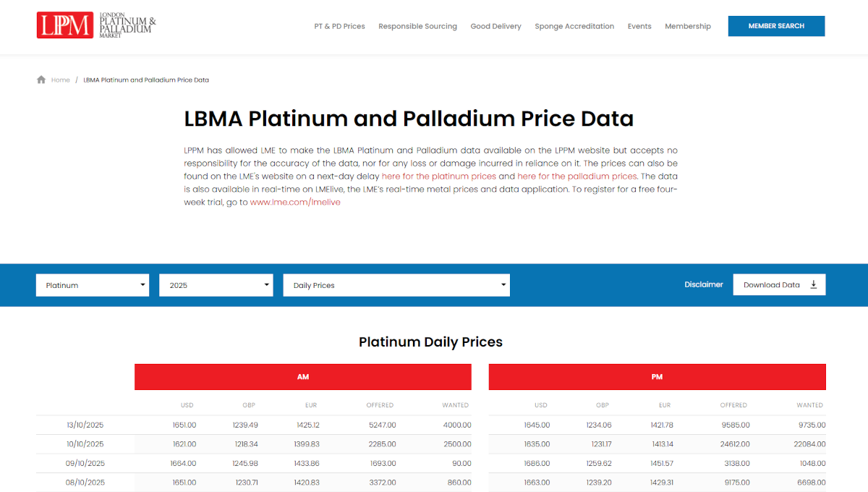Follow the 'here for the platinum prices' link
Screen dimensions: 868x492
[x=439, y=177]
